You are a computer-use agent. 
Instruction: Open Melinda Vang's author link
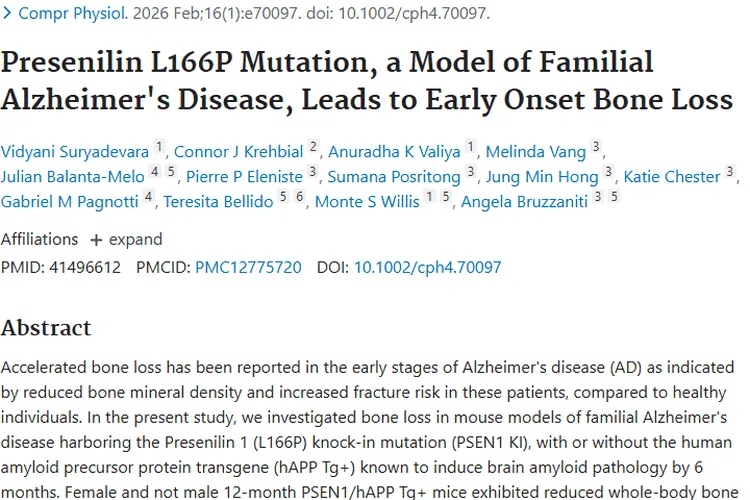click(x=535, y=152)
